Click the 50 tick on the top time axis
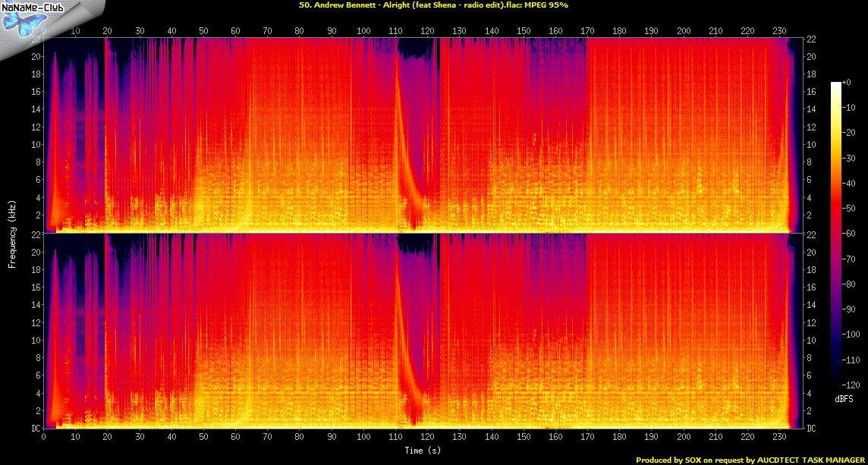The width and height of the screenshot is (868, 465). coord(203,32)
